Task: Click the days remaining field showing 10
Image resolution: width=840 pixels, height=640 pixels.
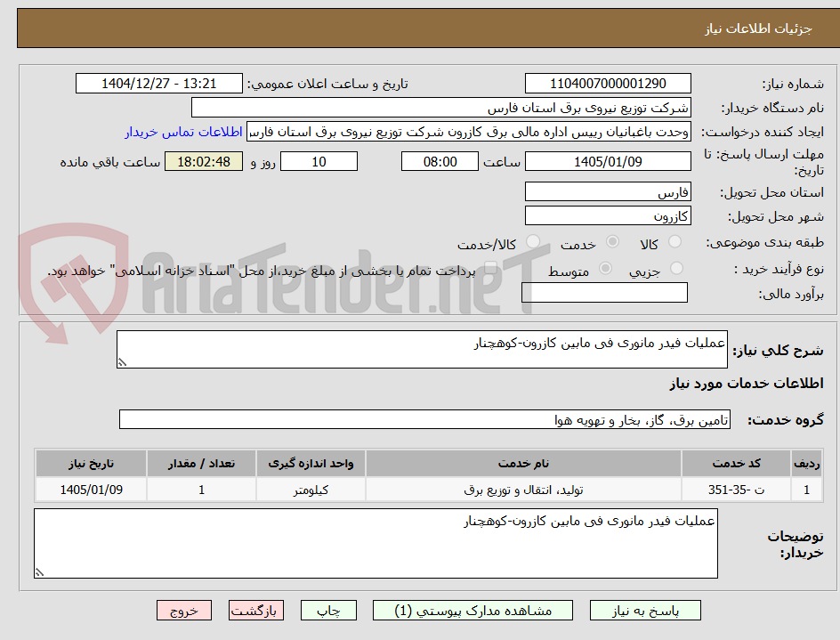Action: 319,161
